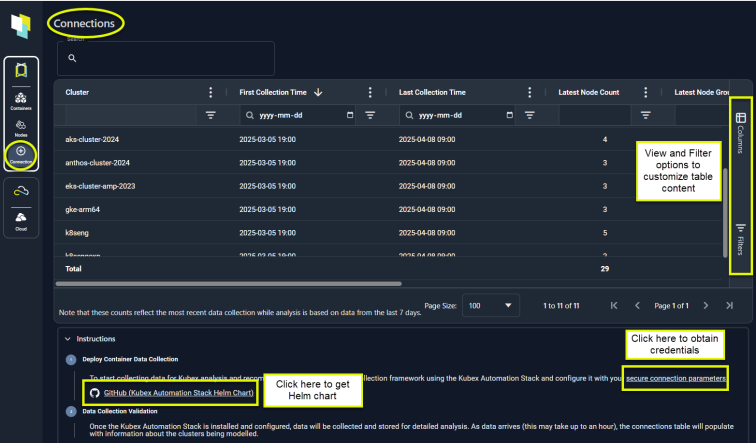The image size is (756, 443).
Task: Open calendar picker in Last Collection Time filter
Action: click(x=510, y=115)
